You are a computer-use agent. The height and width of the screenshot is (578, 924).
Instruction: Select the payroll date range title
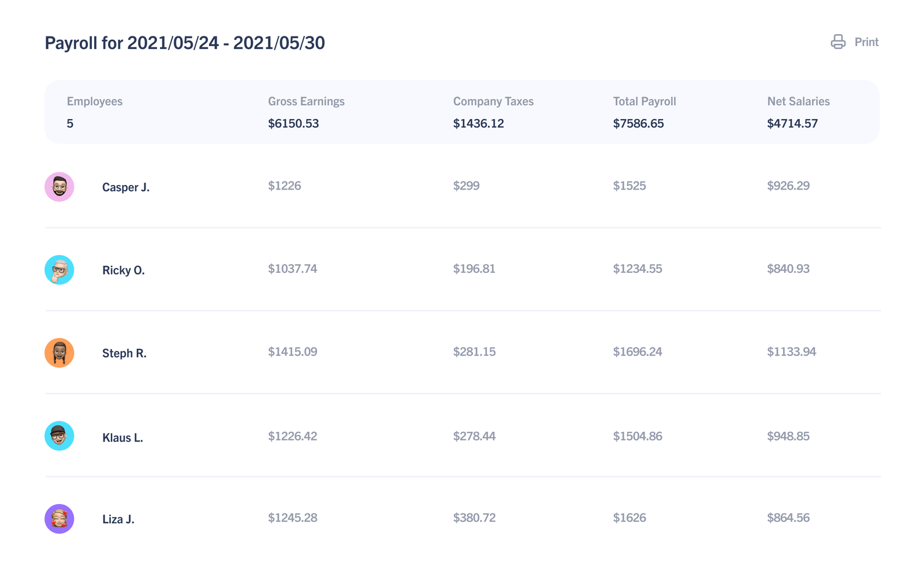(185, 42)
